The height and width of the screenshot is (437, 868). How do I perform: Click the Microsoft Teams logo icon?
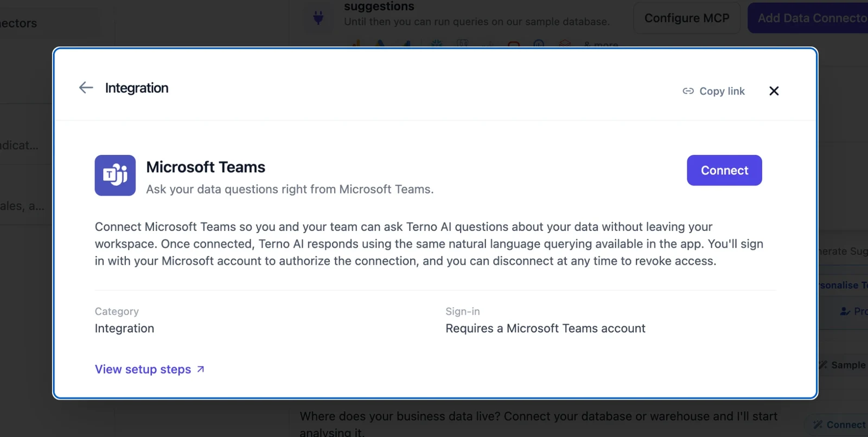coord(115,175)
